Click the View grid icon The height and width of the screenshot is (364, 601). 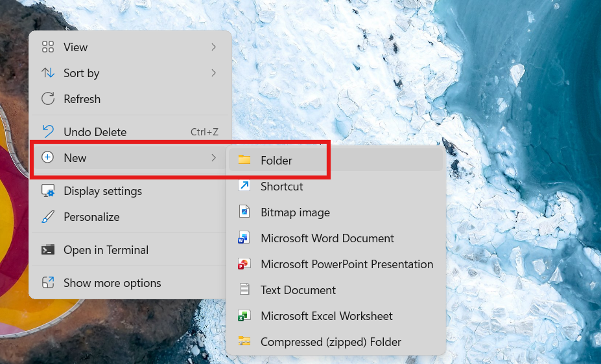click(48, 47)
